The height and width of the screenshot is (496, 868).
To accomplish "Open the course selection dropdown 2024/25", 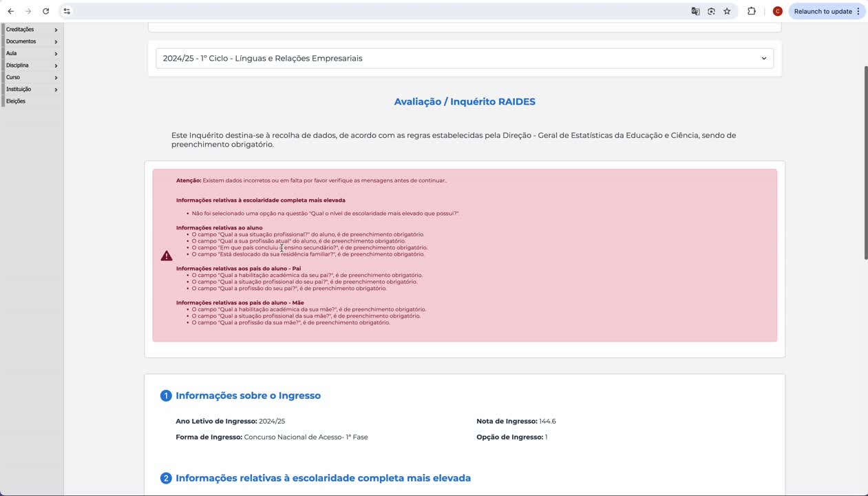I will pos(464,59).
